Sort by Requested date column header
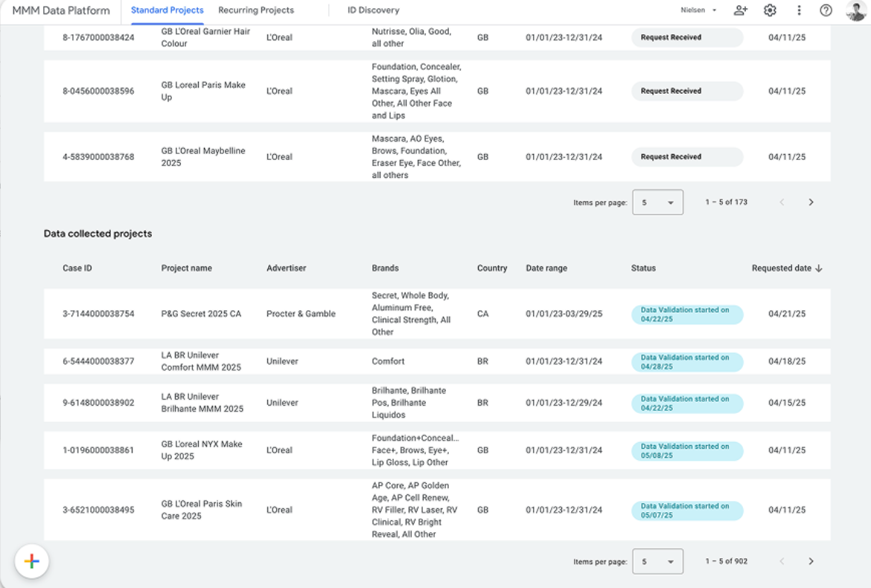This screenshot has height=588, width=871. (x=782, y=268)
